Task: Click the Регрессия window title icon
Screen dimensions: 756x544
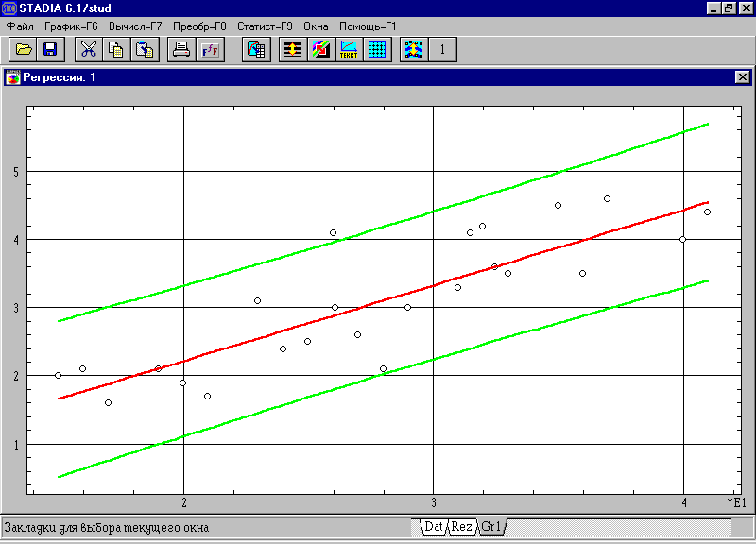Action: point(13,77)
